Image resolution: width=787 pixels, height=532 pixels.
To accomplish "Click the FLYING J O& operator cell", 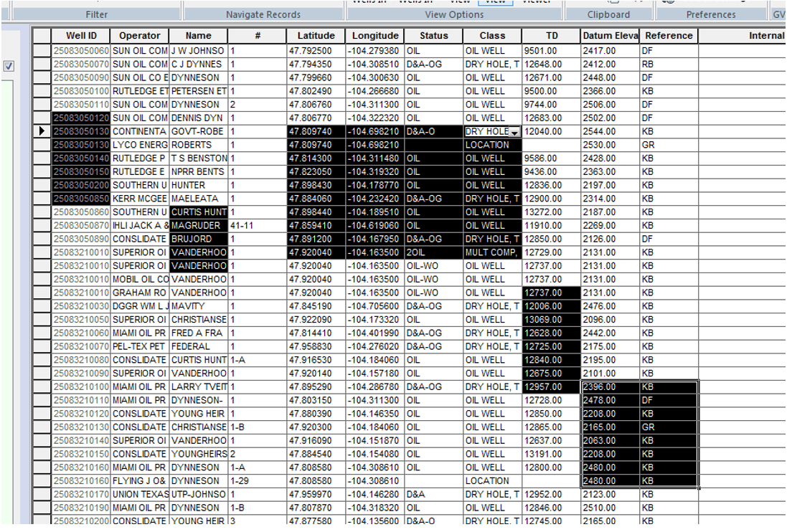I will click(139, 481).
